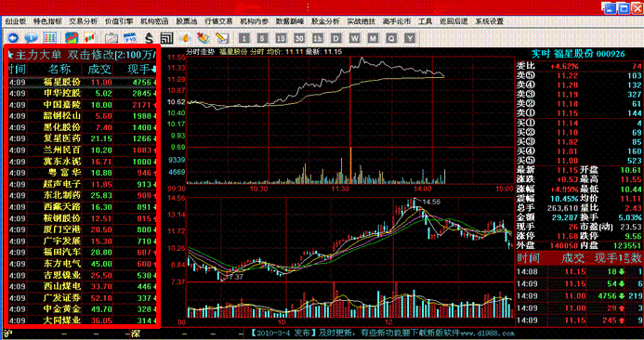Open the 股票池 menu
The height and width of the screenshot is (340, 644).
[x=187, y=21]
